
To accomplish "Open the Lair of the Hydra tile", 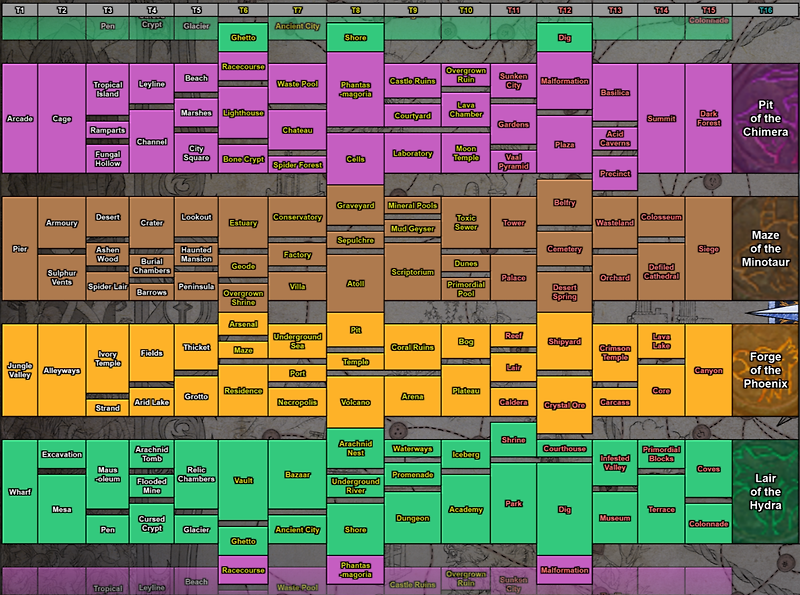I will tap(765, 491).
